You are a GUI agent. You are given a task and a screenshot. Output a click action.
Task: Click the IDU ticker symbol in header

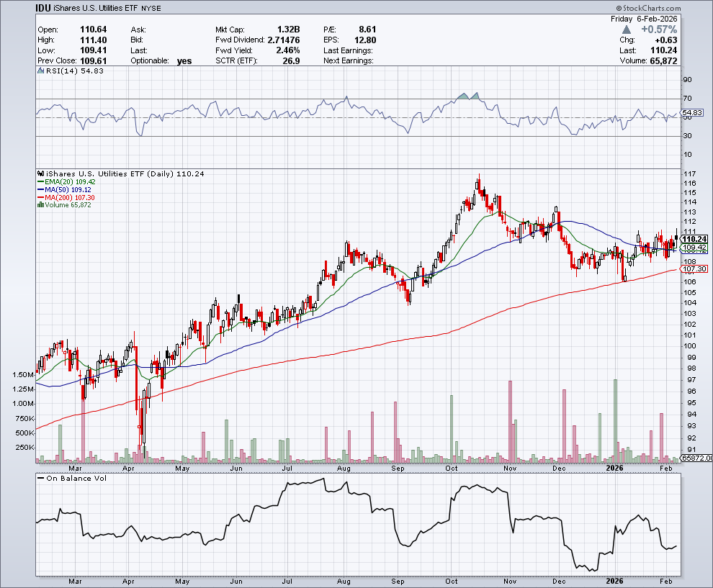point(45,8)
